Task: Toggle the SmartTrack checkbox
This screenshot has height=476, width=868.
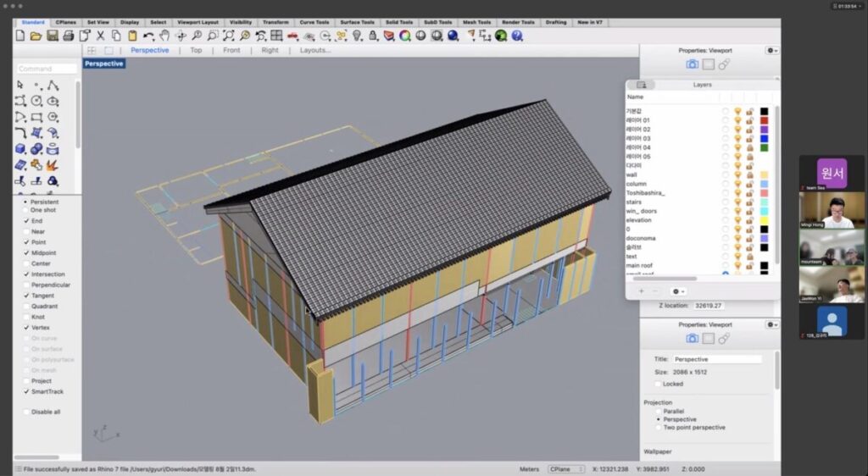Action: pos(26,391)
